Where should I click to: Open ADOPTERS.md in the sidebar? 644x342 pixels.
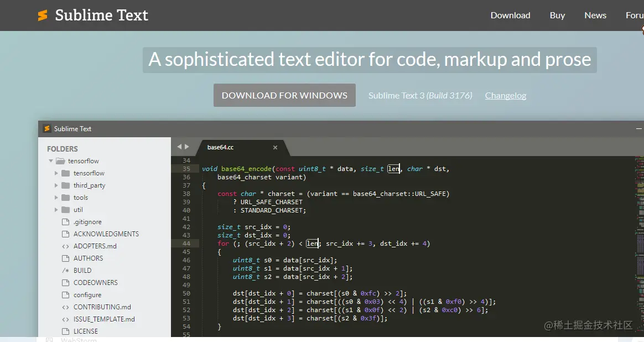(x=95, y=246)
